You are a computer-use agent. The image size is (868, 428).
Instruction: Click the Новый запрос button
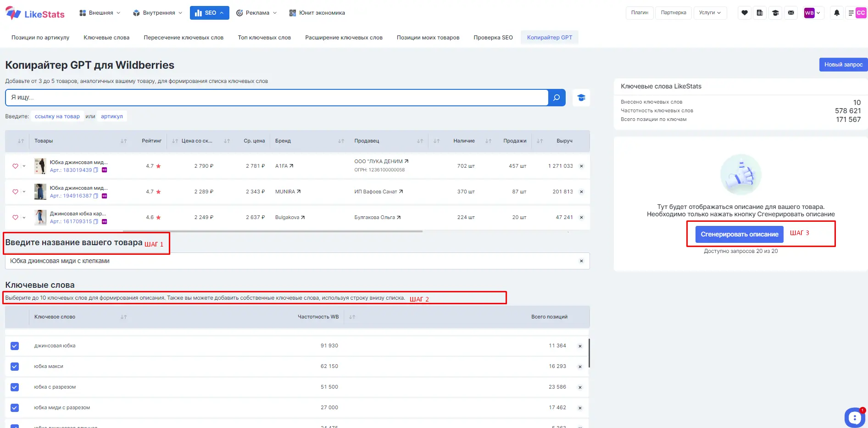(843, 65)
